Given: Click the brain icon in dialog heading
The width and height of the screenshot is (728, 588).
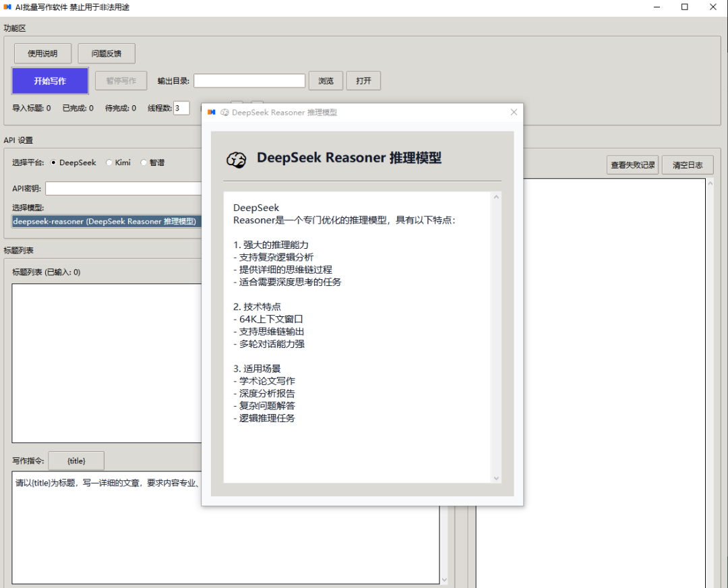Looking at the screenshot, I should pos(237,160).
